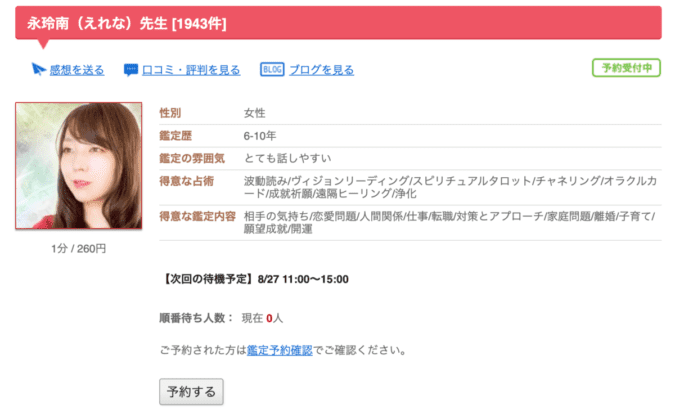Click the 次回の待機予定 schedule text
This screenshot has width=675, height=418.
254,279
